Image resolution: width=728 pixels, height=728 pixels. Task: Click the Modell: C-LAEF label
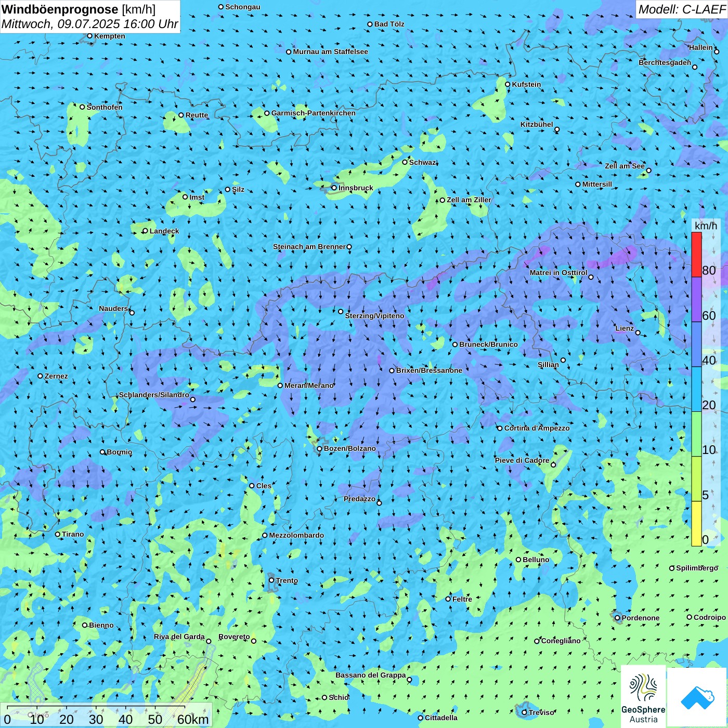(682, 9)
